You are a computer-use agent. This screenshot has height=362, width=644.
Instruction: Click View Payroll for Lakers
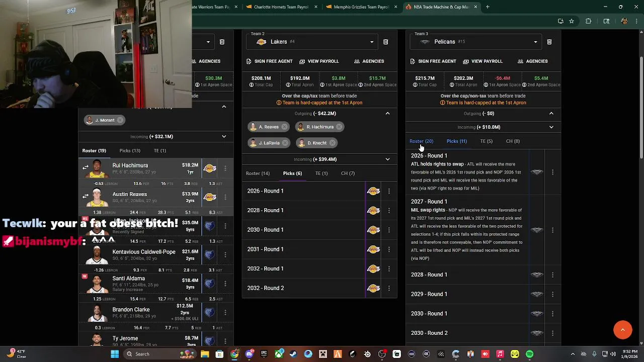[x=319, y=61]
